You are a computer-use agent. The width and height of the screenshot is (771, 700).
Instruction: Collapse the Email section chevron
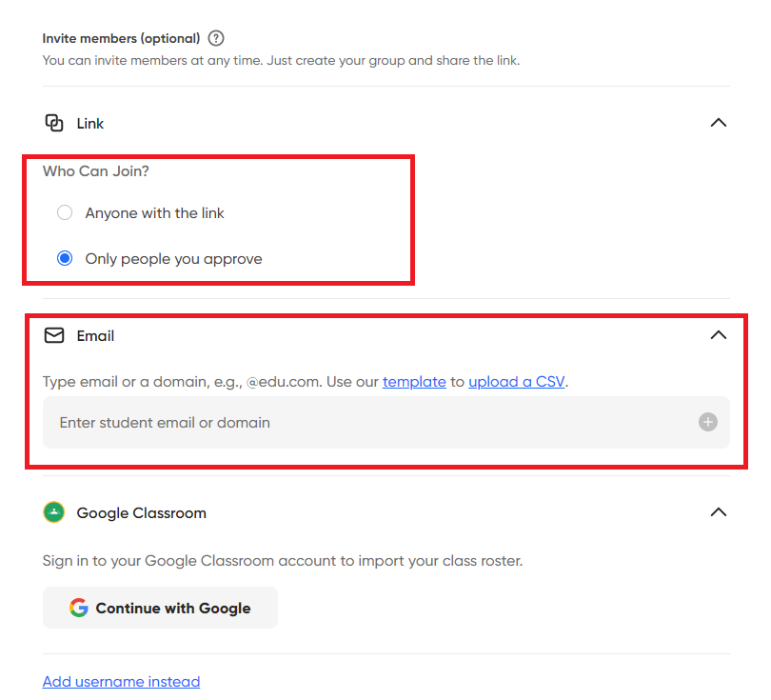click(x=719, y=335)
